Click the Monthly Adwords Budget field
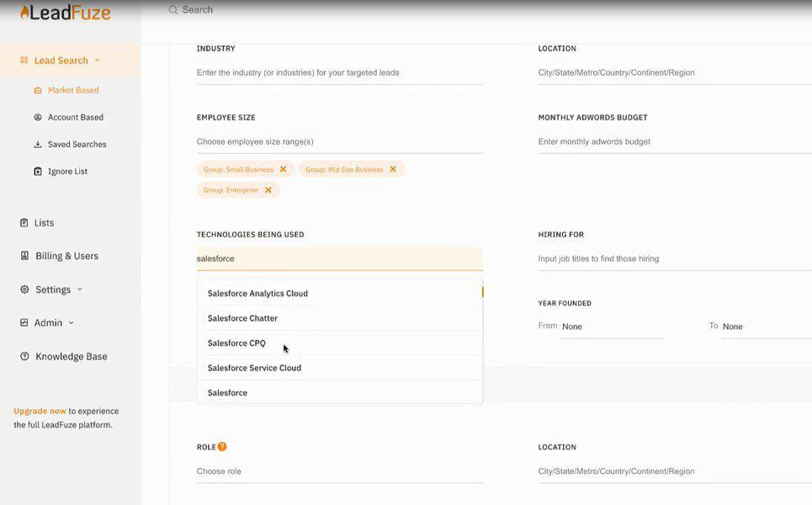 (x=675, y=141)
